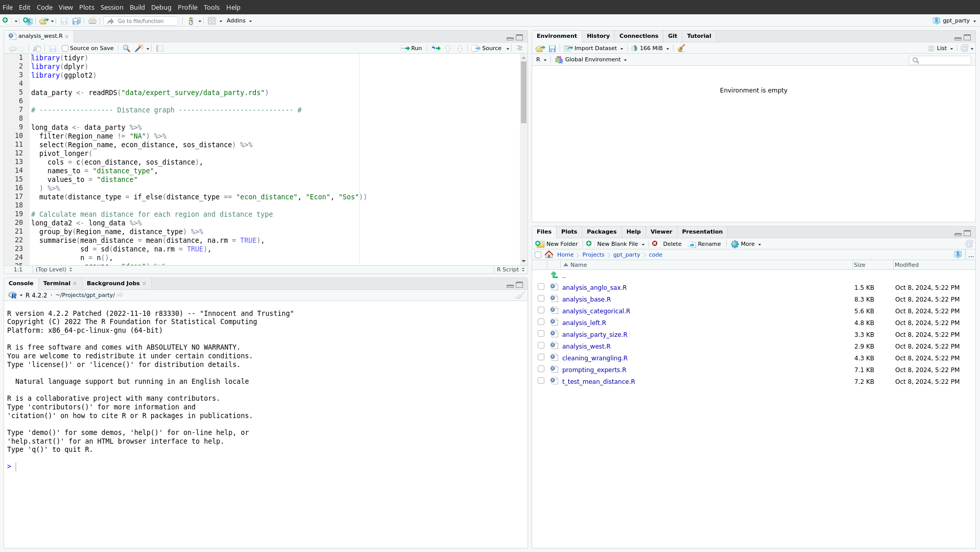Image resolution: width=980 pixels, height=552 pixels.
Task: Open the Session menu
Action: [x=111, y=7]
